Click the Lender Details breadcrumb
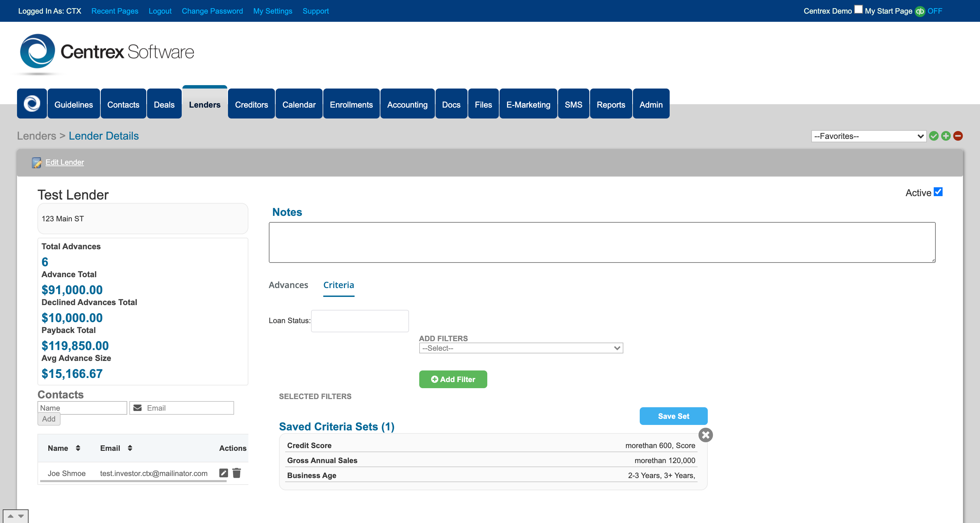 pyautogui.click(x=103, y=136)
